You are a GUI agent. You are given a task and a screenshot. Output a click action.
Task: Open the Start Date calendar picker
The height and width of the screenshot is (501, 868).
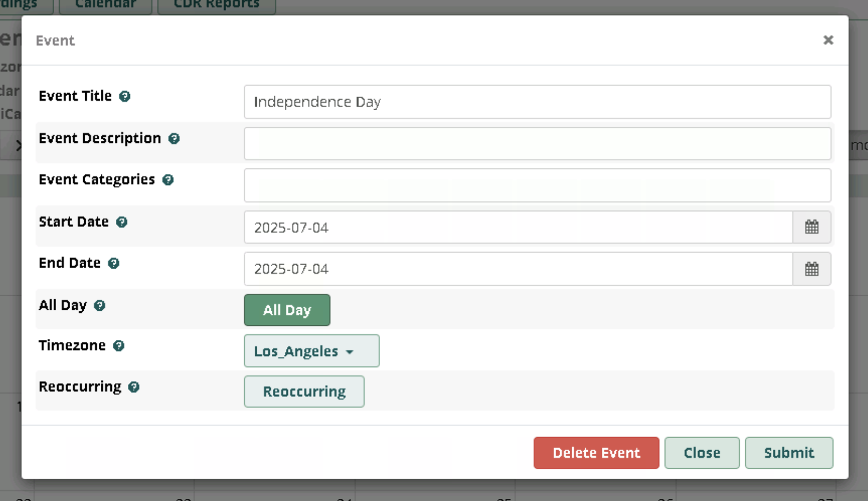(812, 227)
